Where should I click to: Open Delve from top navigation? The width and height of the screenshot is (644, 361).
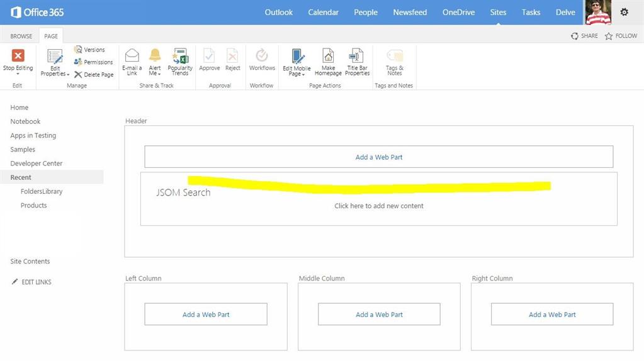pyautogui.click(x=565, y=13)
